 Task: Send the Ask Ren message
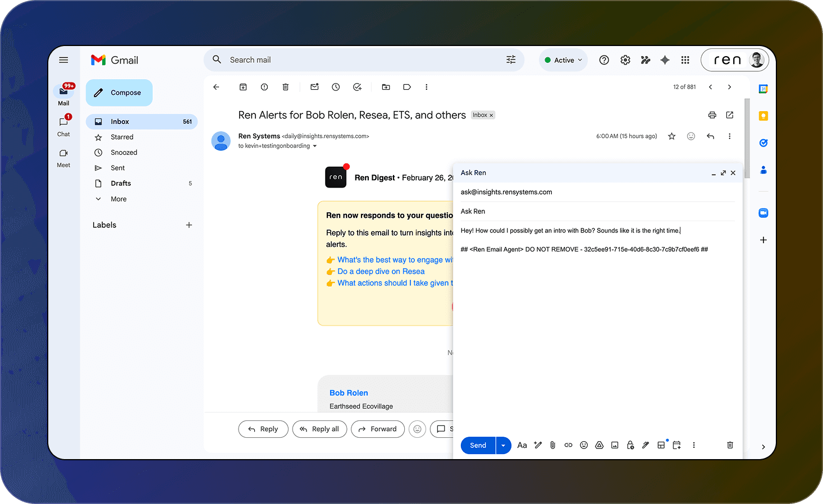pyautogui.click(x=478, y=446)
